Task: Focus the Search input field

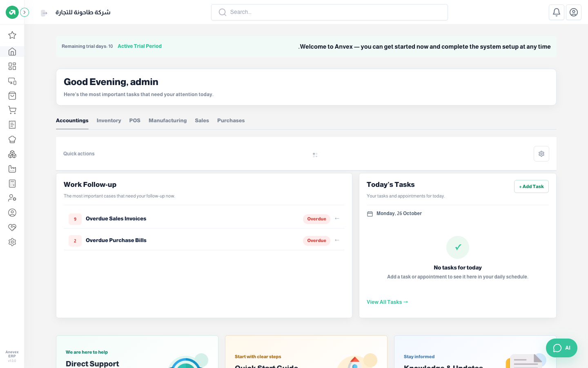Action: [330, 12]
